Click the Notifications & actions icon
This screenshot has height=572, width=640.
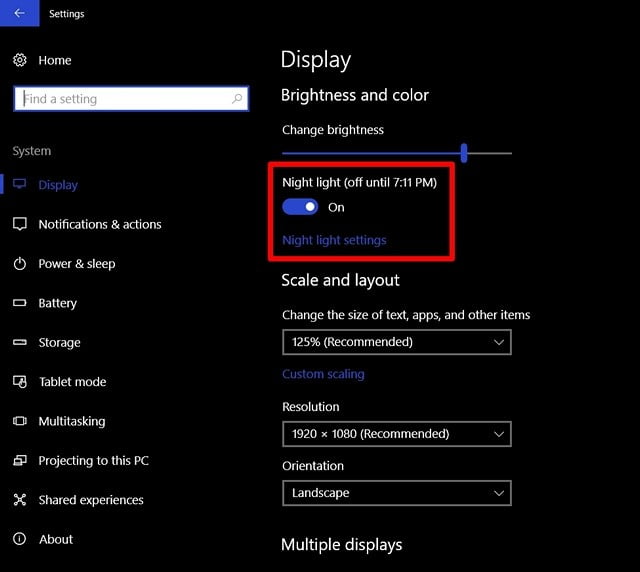20,225
